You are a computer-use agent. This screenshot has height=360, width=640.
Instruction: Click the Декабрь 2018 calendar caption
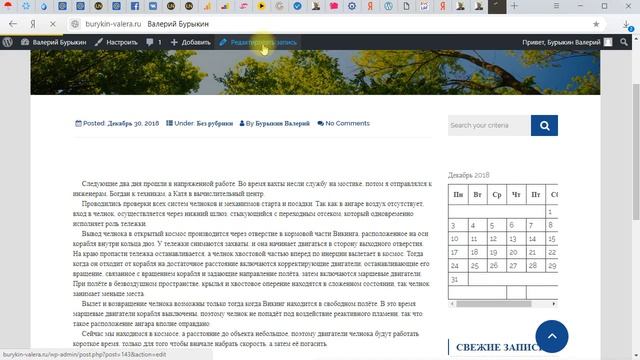[469, 175]
